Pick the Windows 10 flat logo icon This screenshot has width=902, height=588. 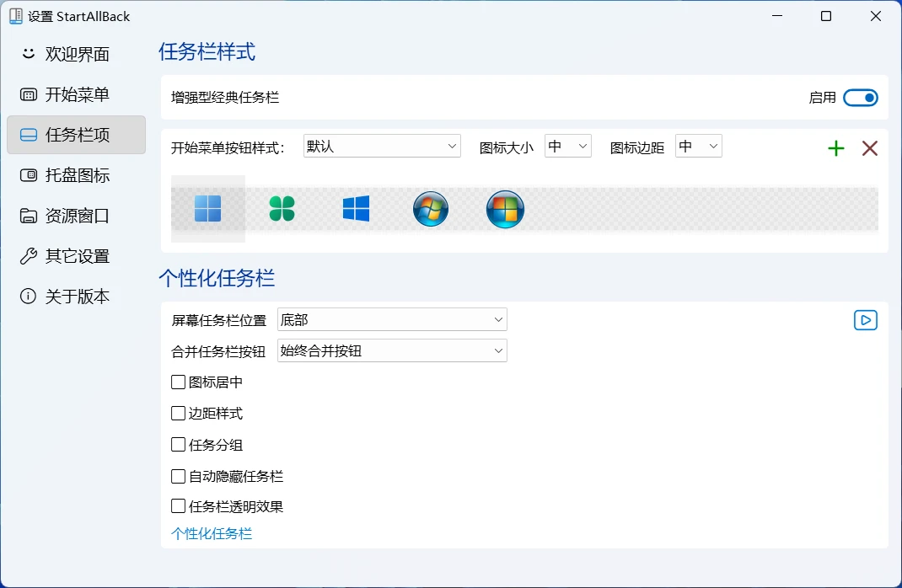click(356, 209)
